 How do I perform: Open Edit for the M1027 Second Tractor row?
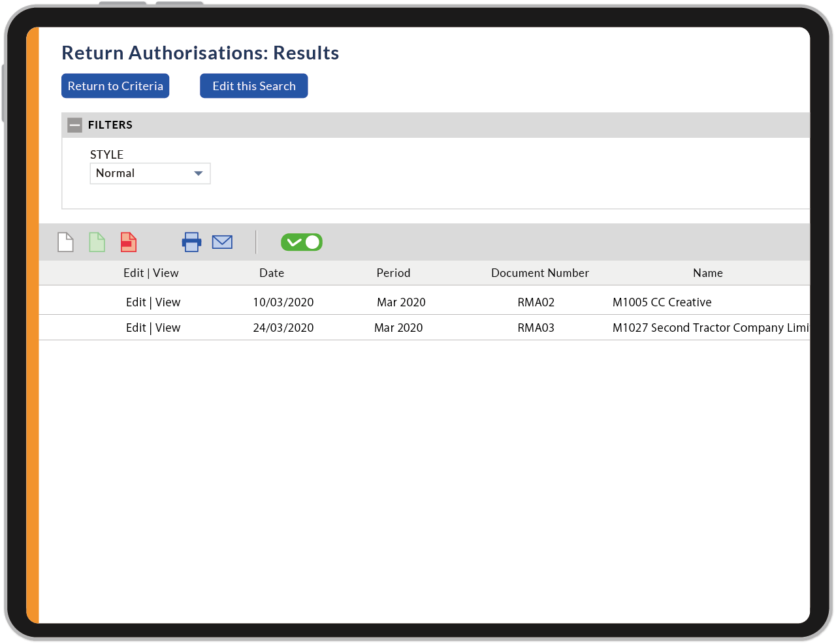coord(135,327)
